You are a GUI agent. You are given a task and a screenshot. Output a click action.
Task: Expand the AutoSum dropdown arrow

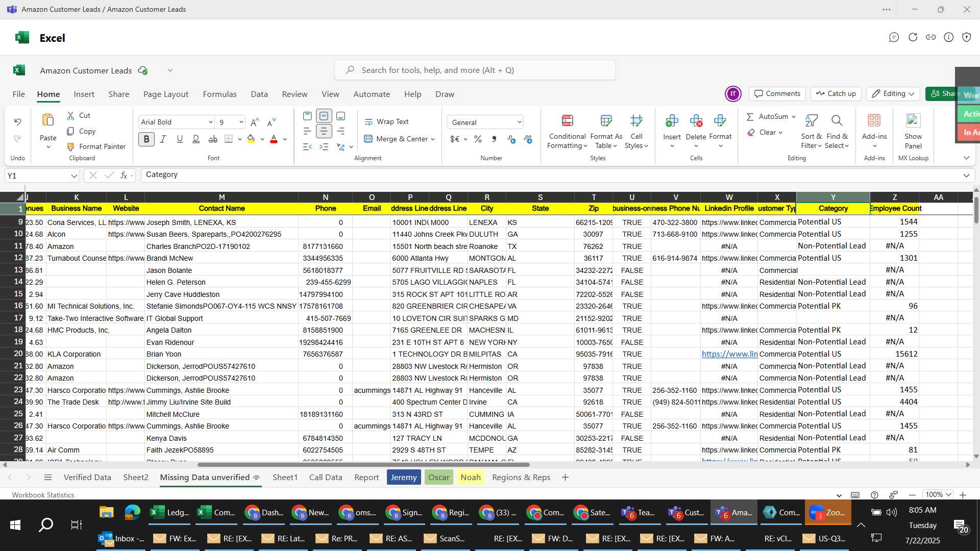coord(794,117)
